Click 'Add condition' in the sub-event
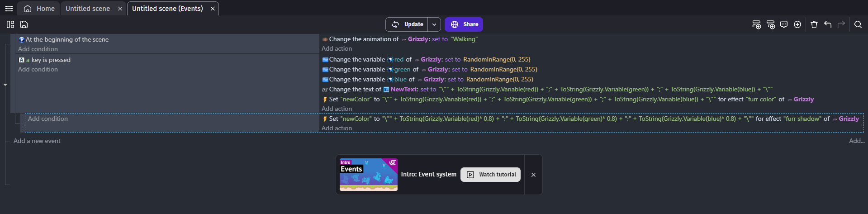 tap(48, 119)
